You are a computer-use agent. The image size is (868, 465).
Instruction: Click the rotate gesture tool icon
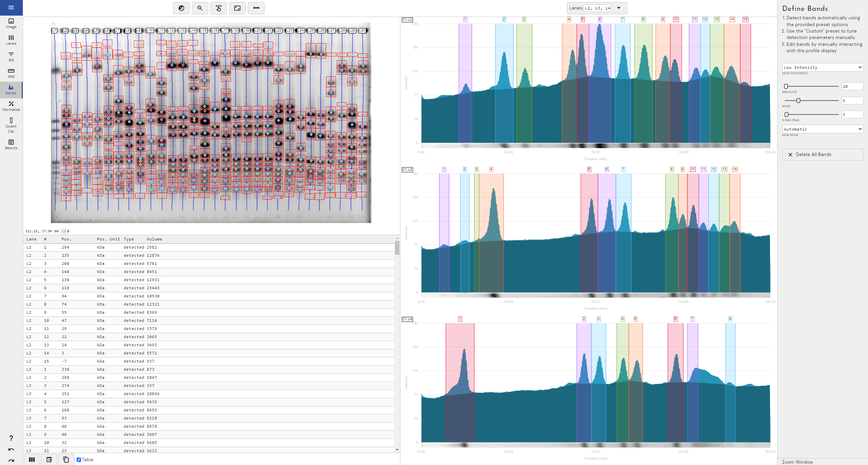[219, 8]
